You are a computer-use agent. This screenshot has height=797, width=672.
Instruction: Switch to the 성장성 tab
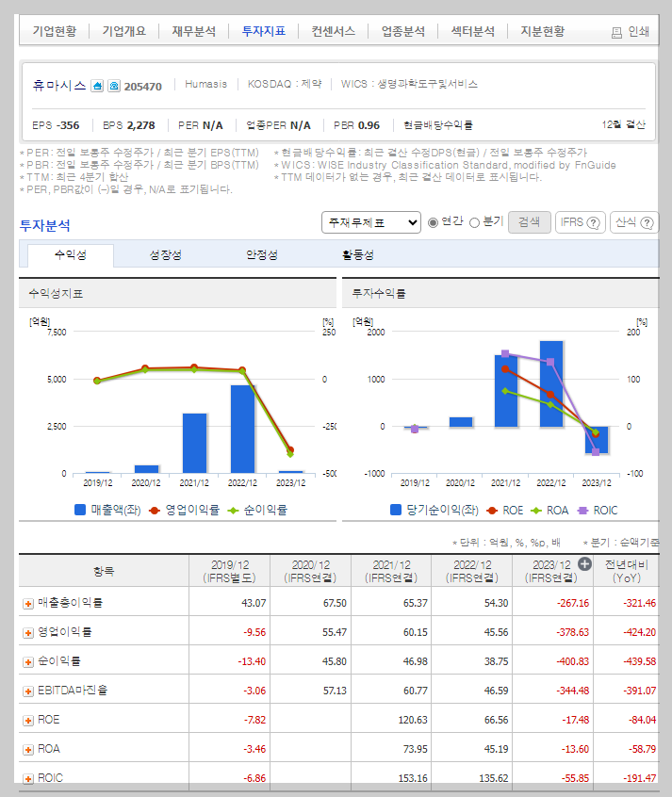(165, 254)
